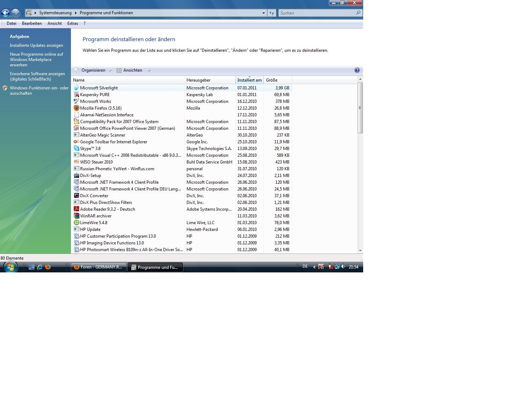Click Programme und Fu... taskbar button
The height and width of the screenshot is (399, 532).
click(x=155, y=267)
